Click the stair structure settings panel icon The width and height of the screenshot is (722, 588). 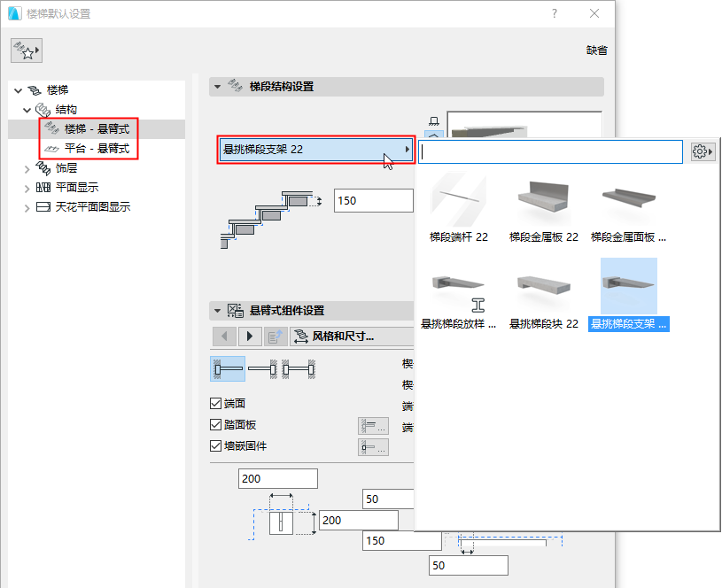pyautogui.click(x=235, y=86)
